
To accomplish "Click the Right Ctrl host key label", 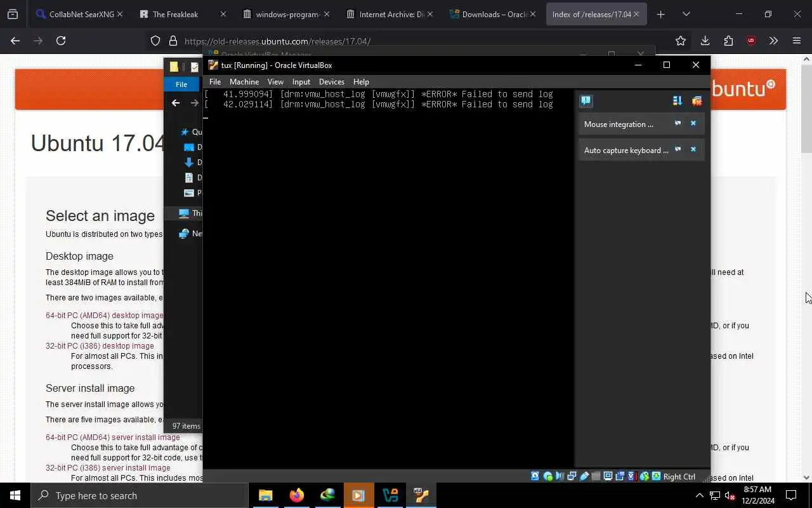I will 679,476.
